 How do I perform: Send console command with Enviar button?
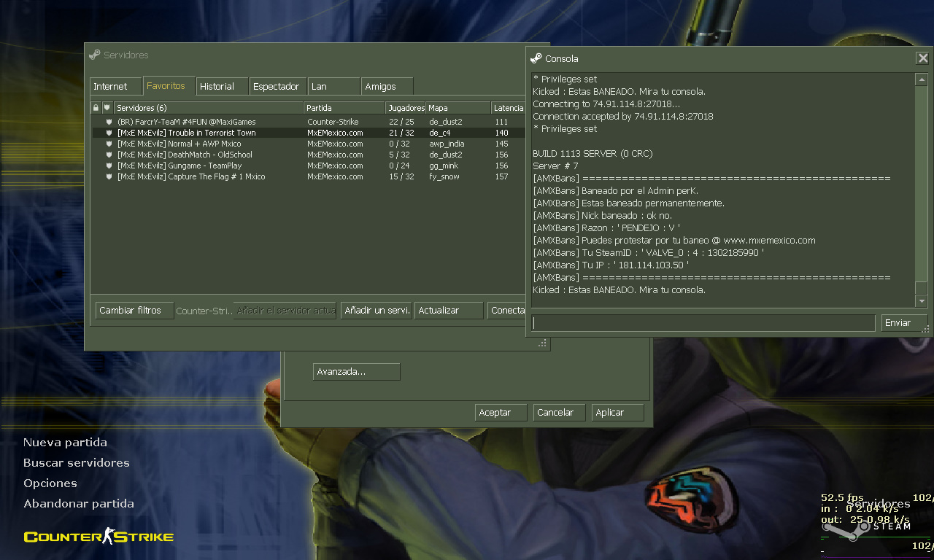(904, 322)
